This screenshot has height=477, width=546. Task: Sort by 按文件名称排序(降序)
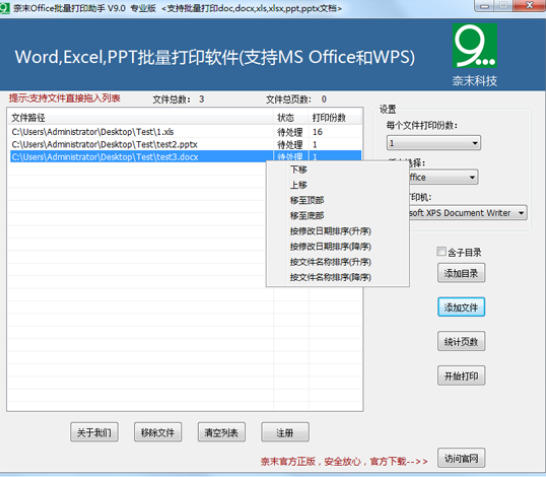(330, 277)
